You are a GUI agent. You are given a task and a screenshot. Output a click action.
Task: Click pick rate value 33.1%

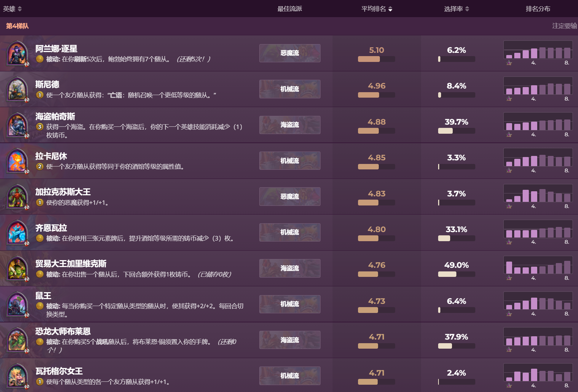tap(456, 230)
